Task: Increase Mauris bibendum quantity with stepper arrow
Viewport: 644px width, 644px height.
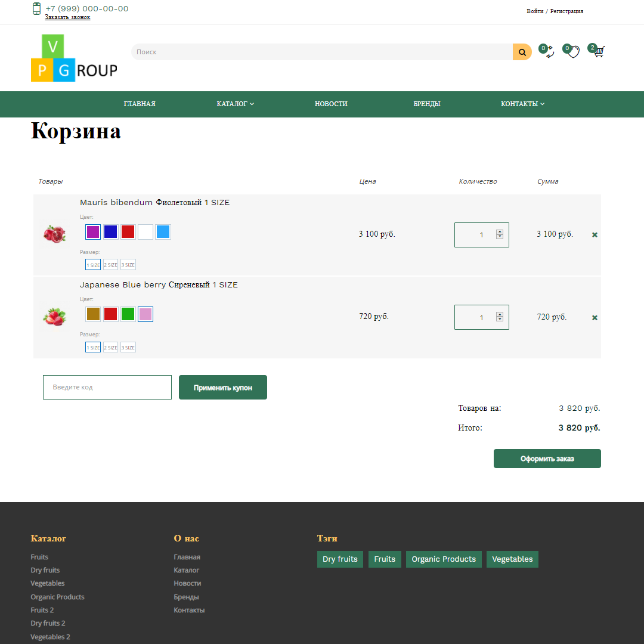Action: coord(501,231)
